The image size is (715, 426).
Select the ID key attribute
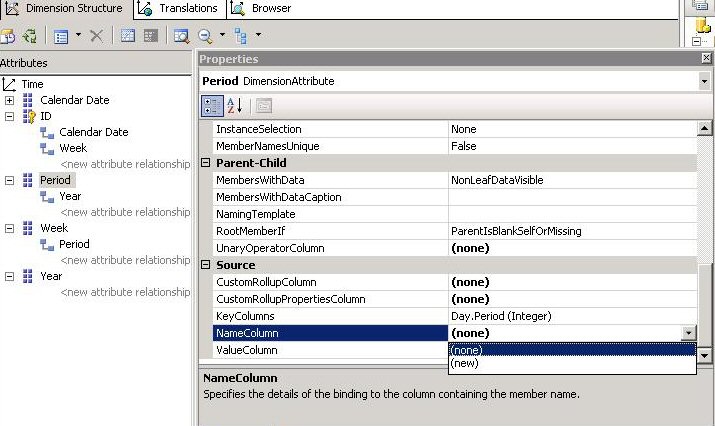click(46, 116)
